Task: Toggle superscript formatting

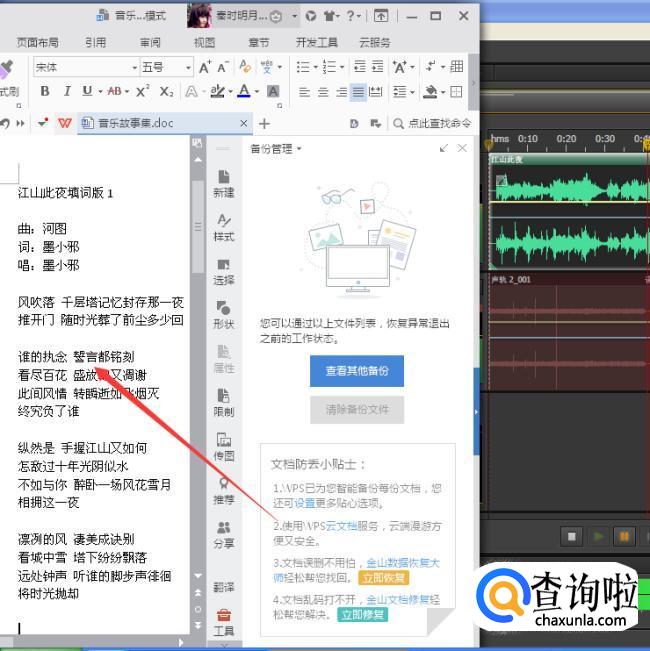Action: pyautogui.click(x=142, y=91)
